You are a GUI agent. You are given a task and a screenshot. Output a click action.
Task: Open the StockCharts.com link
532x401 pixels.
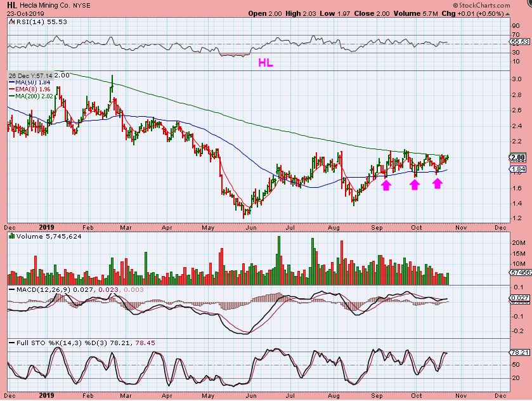(482, 5)
